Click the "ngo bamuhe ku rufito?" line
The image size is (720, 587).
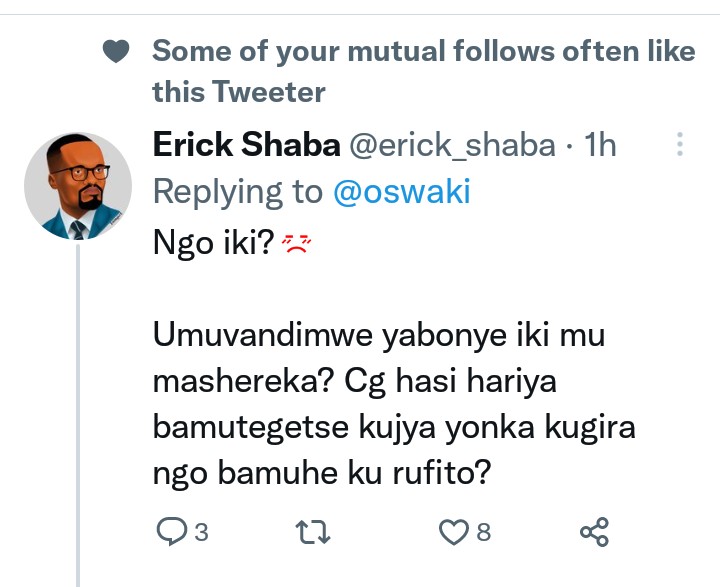[321, 471]
